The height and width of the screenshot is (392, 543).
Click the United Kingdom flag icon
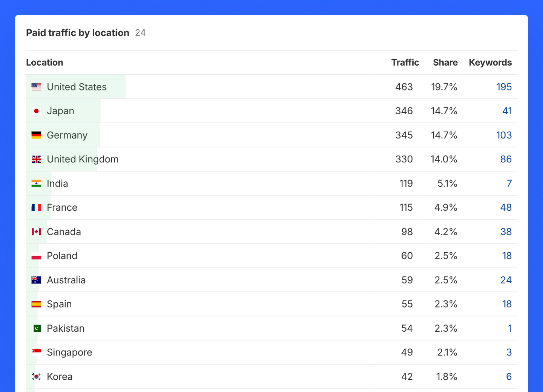pyautogui.click(x=36, y=159)
